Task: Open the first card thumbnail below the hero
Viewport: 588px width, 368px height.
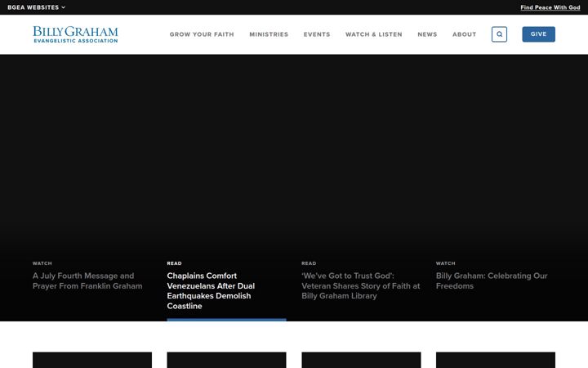Action: pyautogui.click(x=92, y=360)
